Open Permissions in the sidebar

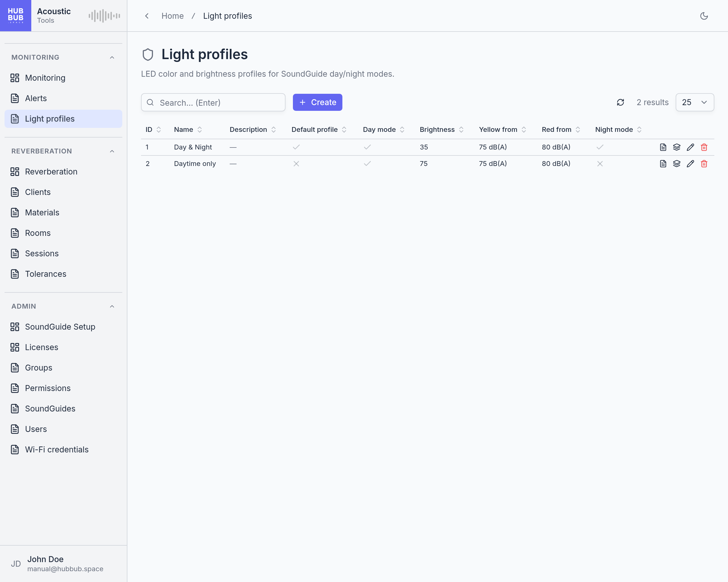(63, 388)
